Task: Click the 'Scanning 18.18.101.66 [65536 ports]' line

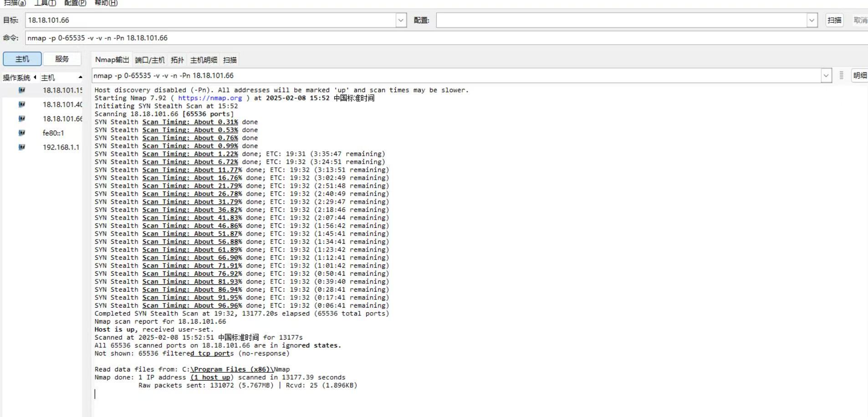Action: (164, 114)
